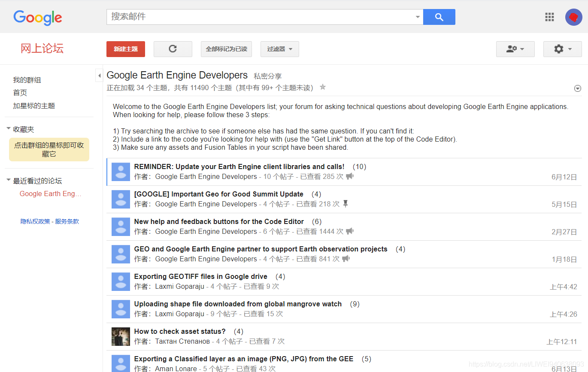This screenshot has width=588, height=372.
Task: Click megaphone icon on New help topic
Action: click(x=350, y=231)
